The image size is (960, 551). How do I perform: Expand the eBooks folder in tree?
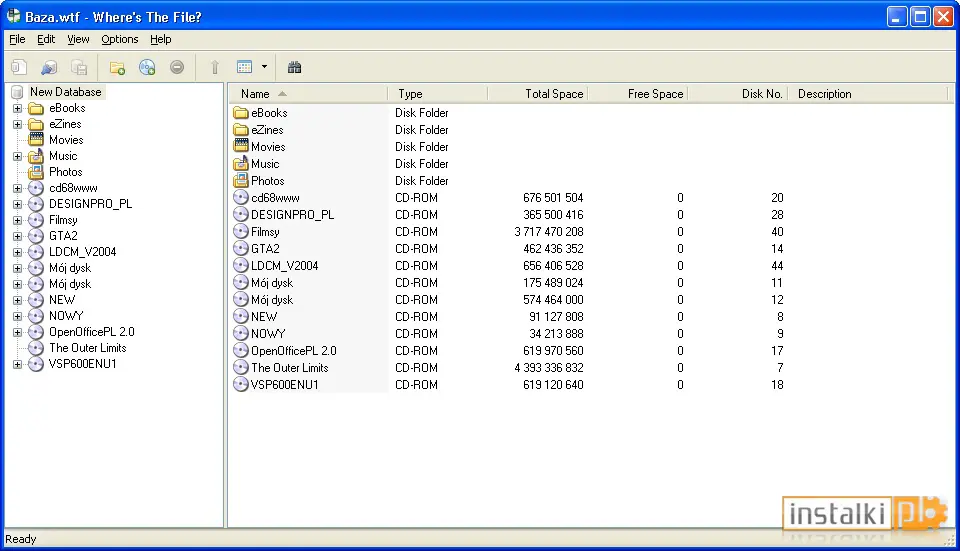17,108
